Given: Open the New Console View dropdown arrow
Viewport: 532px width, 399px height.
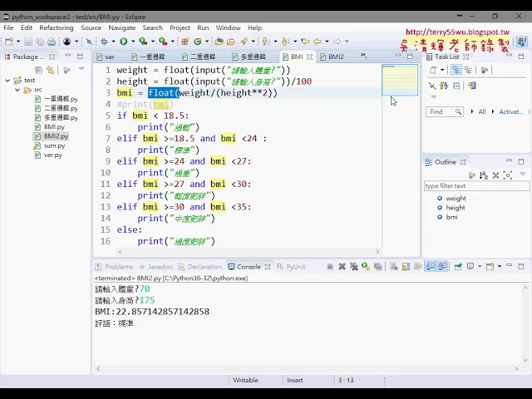Looking at the screenshot, I should point(500,266).
